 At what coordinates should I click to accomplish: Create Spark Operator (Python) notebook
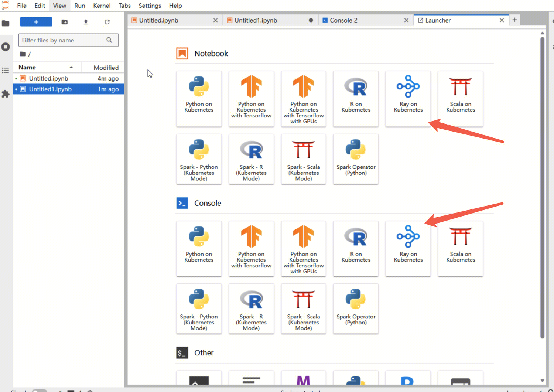[x=356, y=159]
